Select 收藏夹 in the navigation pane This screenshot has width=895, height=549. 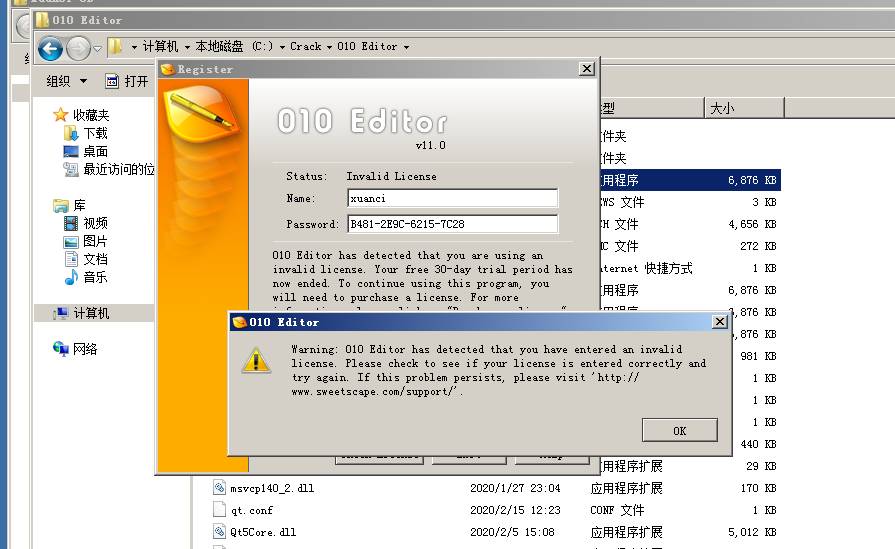coord(91,115)
